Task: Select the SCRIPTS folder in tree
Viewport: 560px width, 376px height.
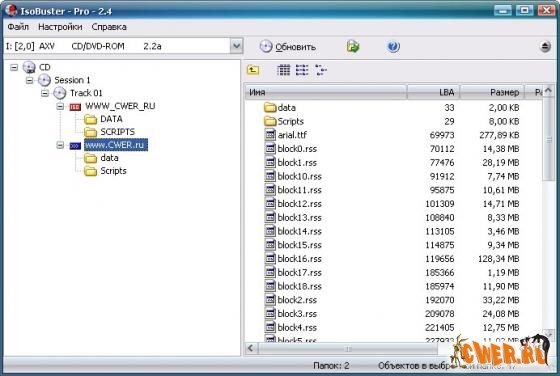Action: coord(118,132)
